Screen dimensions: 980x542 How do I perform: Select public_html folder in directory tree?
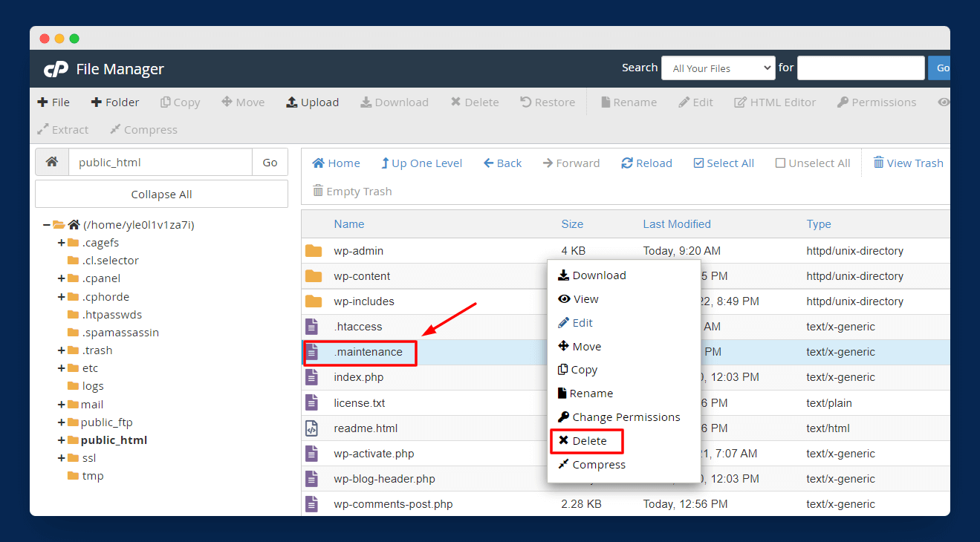(x=114, y=440)
